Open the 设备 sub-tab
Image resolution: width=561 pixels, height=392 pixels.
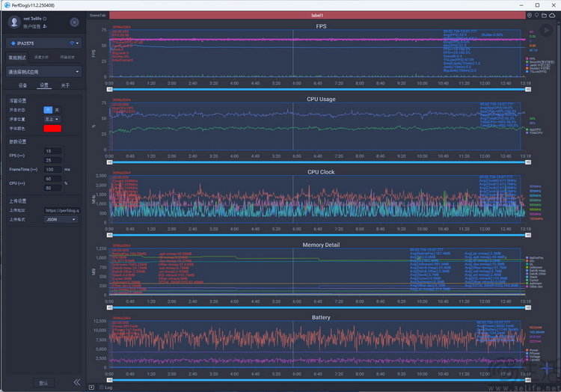tap(22, 85)
